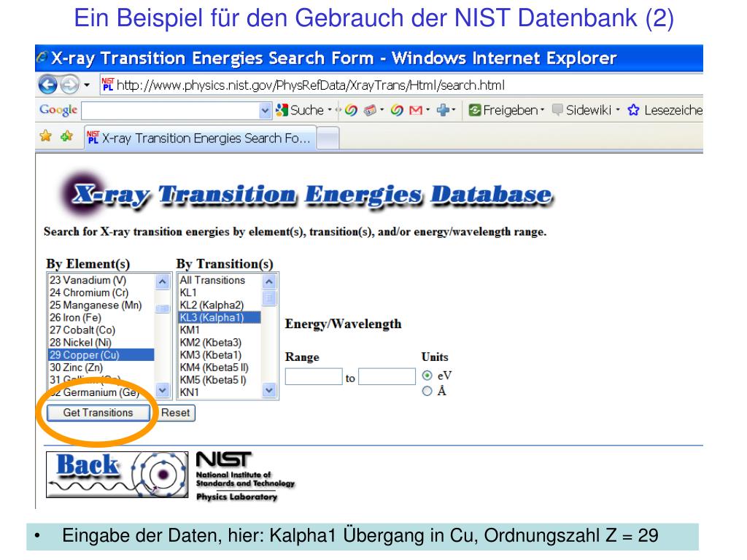Select the eV units radio button
Image resolution: width=747 pixels, height=560 pixels.
point(427,376)
